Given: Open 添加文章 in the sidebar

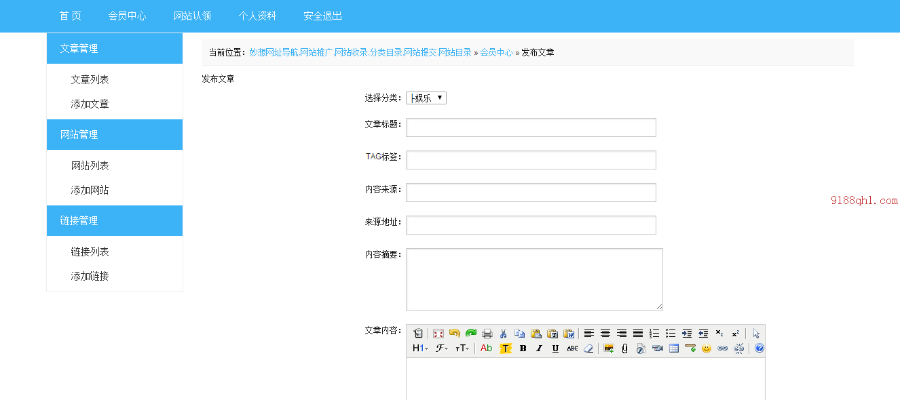Looking at the screenshot, I should point(90,104).
